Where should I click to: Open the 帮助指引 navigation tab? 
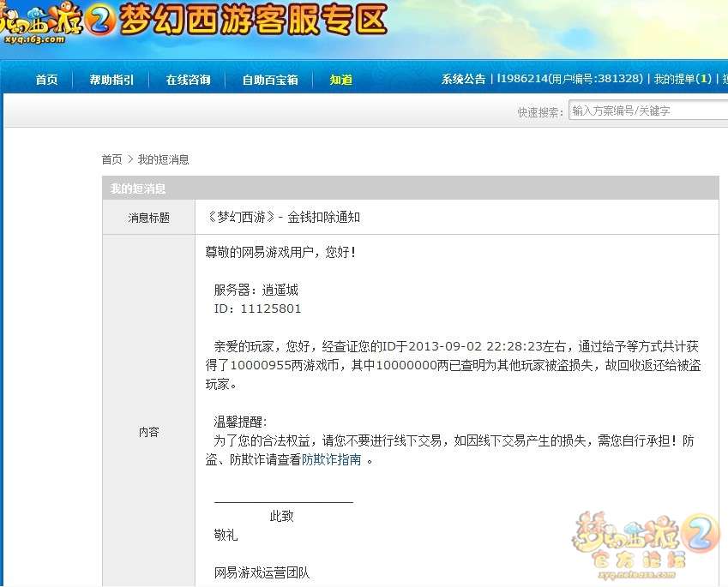coord(111,80)
